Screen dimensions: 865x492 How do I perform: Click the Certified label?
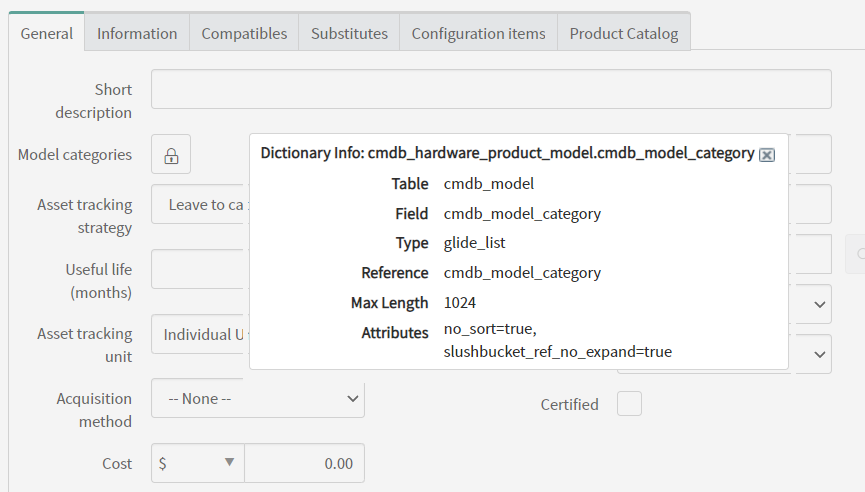coord(569,404)
